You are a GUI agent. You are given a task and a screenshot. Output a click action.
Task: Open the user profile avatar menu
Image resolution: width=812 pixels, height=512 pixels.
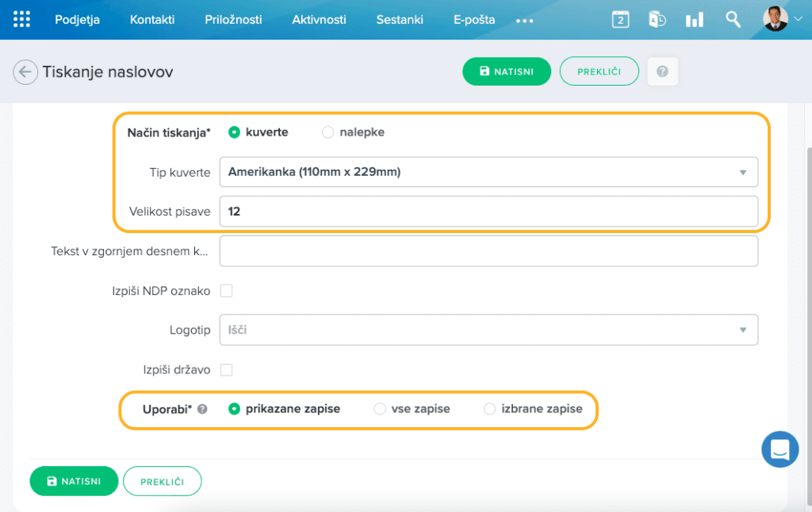tap(776, 20)
